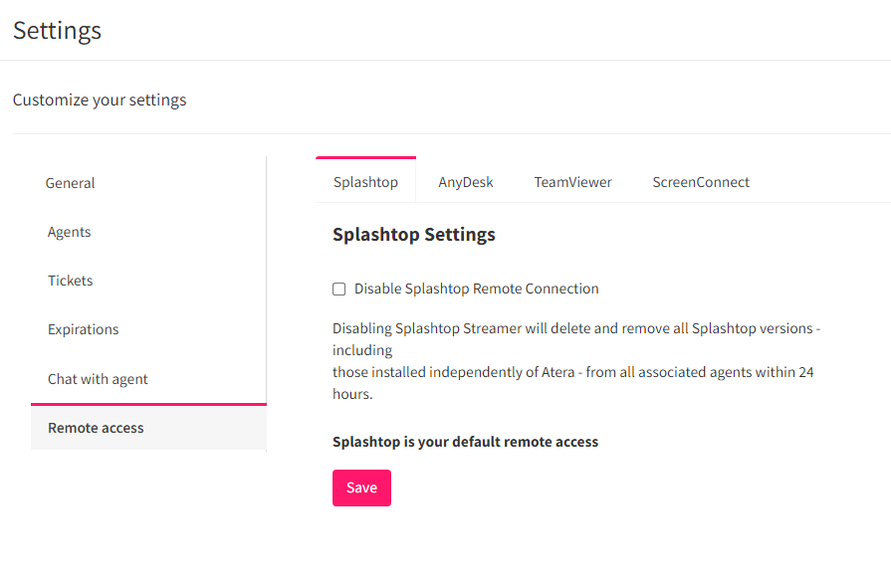The width and height of the screenshot is (891, 588).
Task: Click the Splashtop Settings heading
Action: coord(414,235)
